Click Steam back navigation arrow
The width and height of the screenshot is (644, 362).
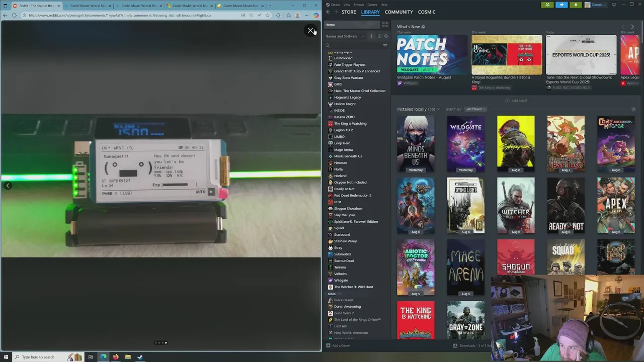click(x=328, y=12)
